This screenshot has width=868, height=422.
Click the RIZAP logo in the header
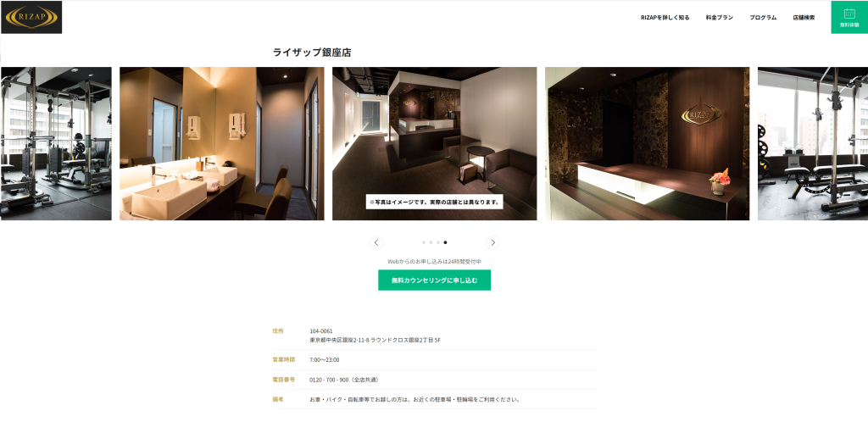pyautogui.click(x=31, y=17)
